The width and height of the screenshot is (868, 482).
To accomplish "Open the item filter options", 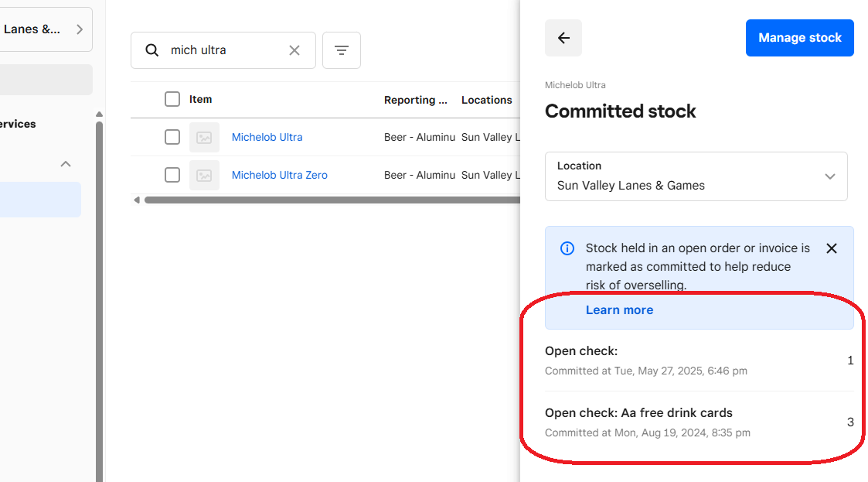I will tap(342, 50).
